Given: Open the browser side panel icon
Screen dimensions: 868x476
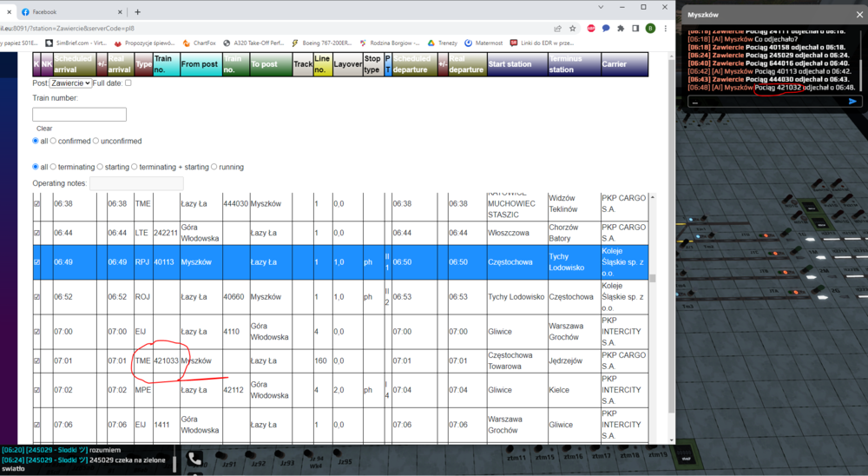Looking at the screenshot, I should 635,28.
